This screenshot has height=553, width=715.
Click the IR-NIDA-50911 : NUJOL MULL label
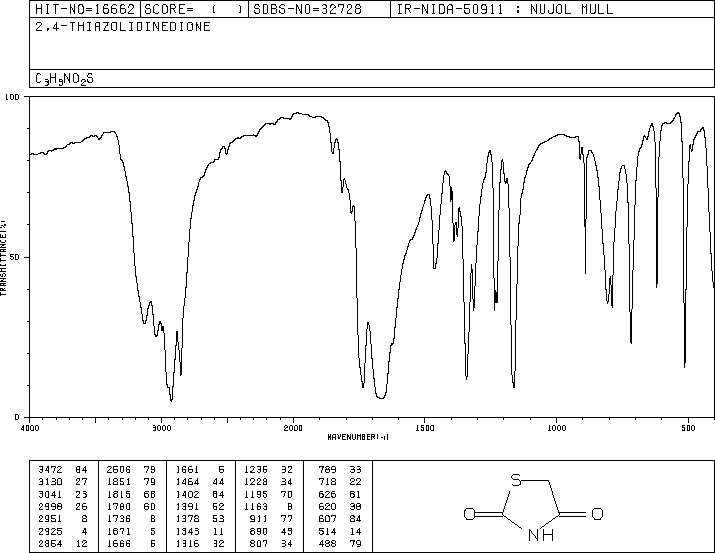tap(505, 9)
